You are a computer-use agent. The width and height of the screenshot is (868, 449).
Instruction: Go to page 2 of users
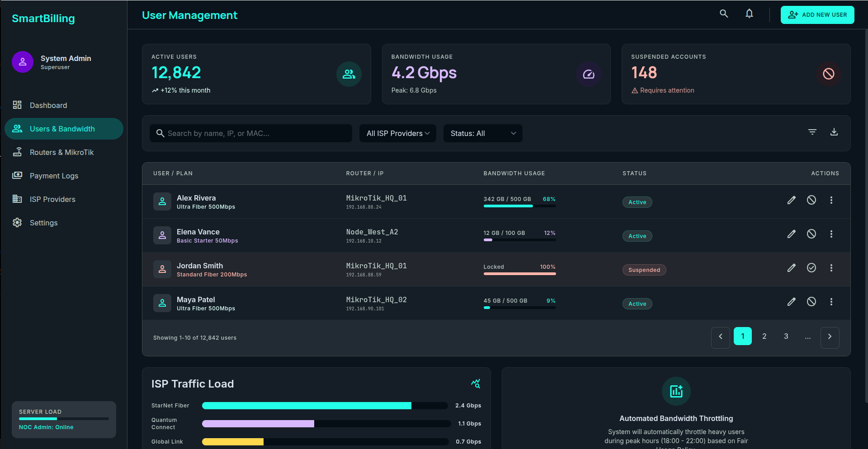click(x=764, y=336)
